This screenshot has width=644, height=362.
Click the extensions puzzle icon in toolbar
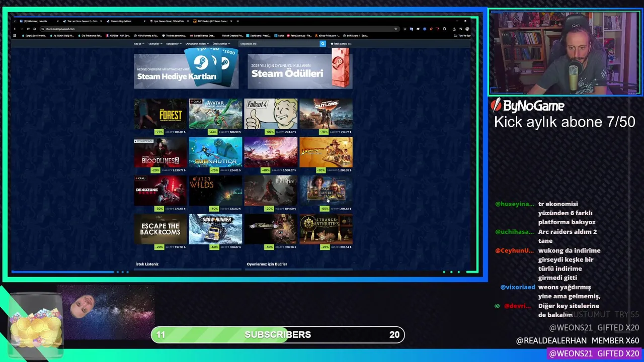444,29
